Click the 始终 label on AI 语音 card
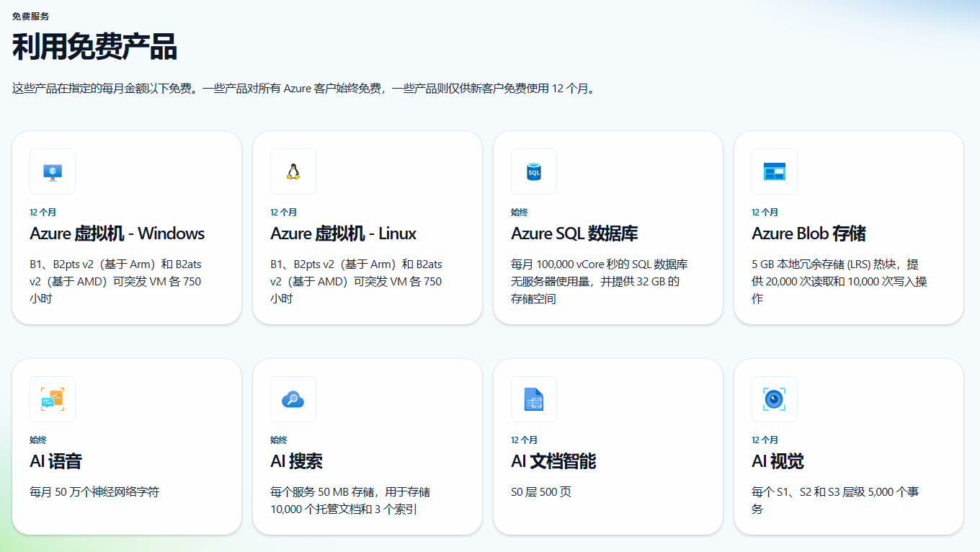Viewport: 980px width, 552px height. 38,440
